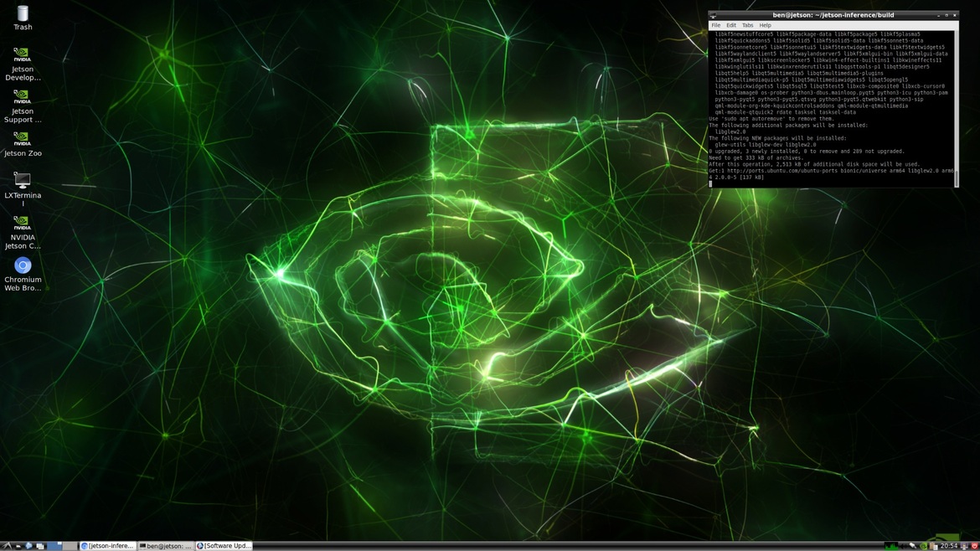Switch to jetson-inference Chromium taskbar window

(x=107, y=546)
